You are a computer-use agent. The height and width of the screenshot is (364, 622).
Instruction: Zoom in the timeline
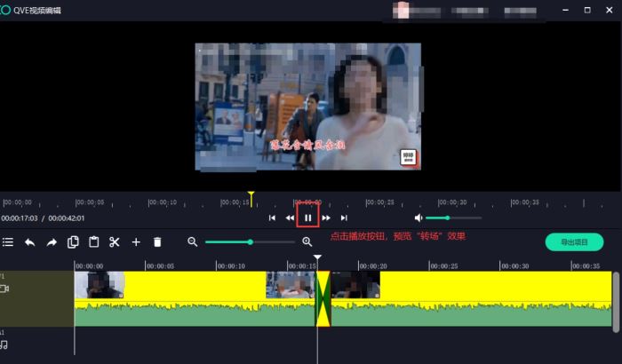pyautogui.click(x=307, y=241)
